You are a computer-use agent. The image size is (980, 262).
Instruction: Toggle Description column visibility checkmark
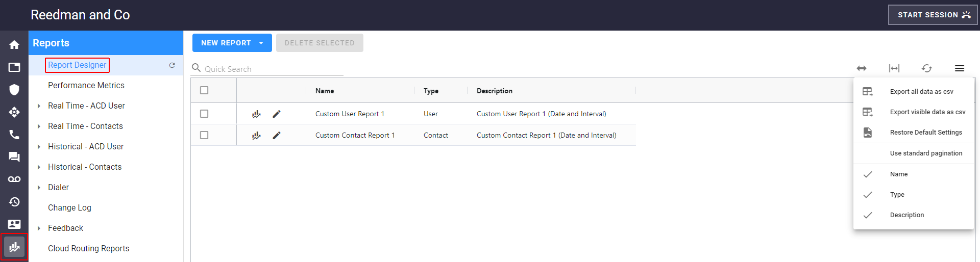pyautogui.click(x=868, y=215)
